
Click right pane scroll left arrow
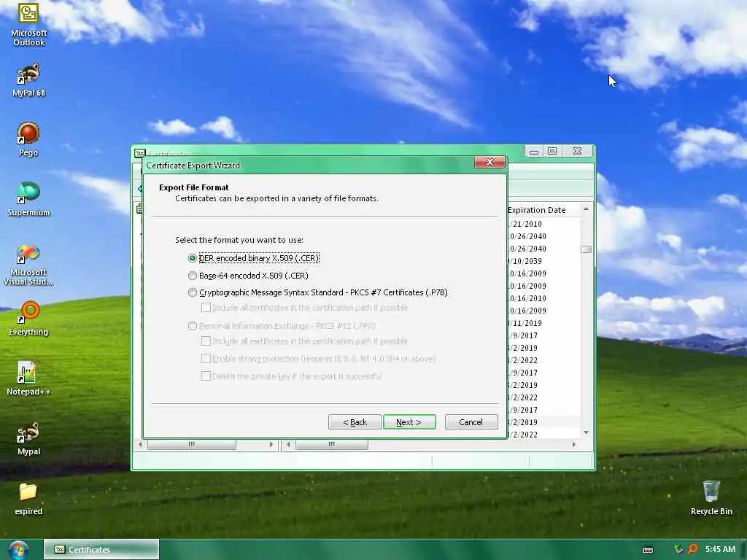288,445
